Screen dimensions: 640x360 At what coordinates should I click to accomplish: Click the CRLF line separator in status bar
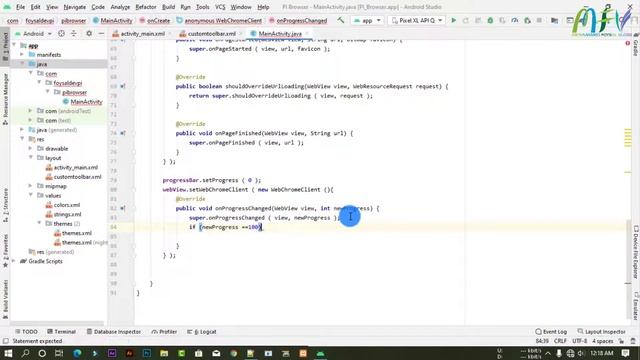pos(560,341)
